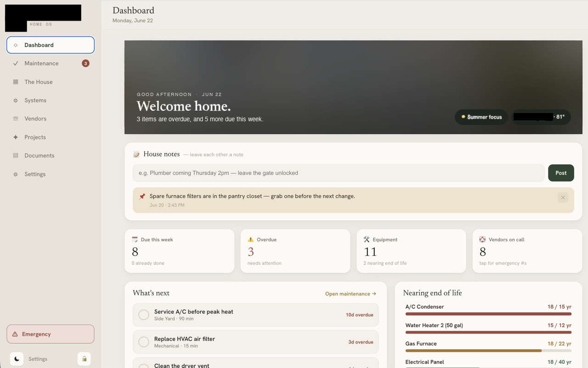The width and height of the screenshot is (588, 368).
Task: Click the 15 / 12 yr value
Action: tap(560, 325)
